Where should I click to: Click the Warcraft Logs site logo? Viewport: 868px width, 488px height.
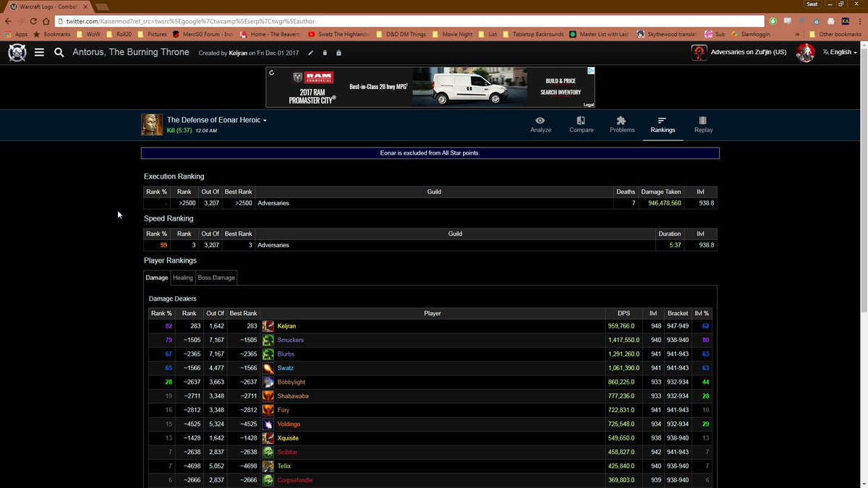[x=17, y=52]
